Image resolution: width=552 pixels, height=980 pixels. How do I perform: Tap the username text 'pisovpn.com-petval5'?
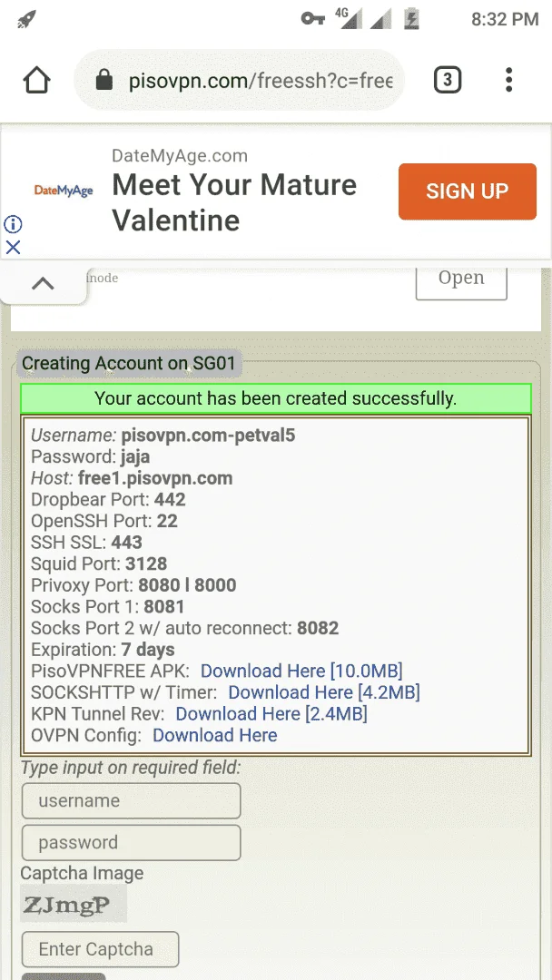[x=208, y=435]
